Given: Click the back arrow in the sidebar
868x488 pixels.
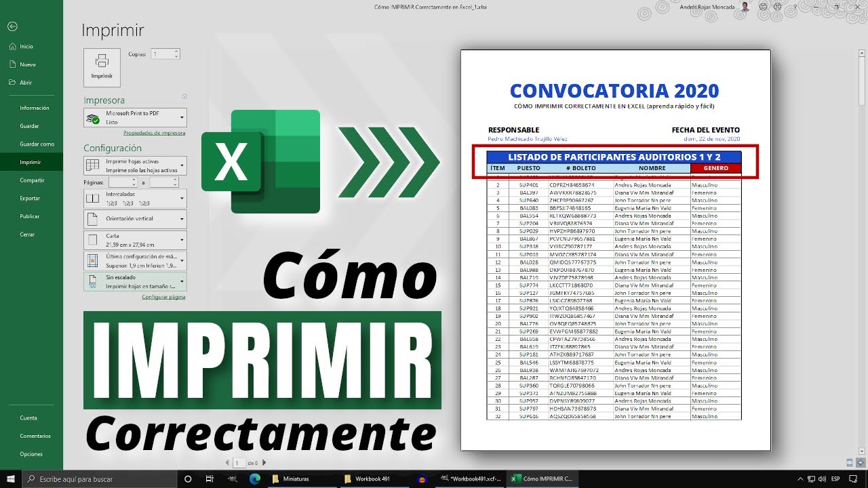Looking at the screenshot, I should pos(12,26).
